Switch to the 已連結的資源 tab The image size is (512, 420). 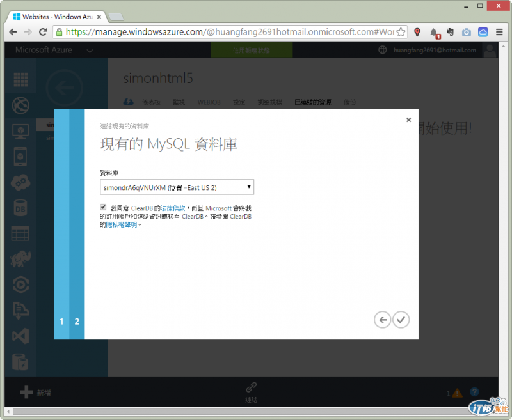pyautogui.click(x=313, y=102)
